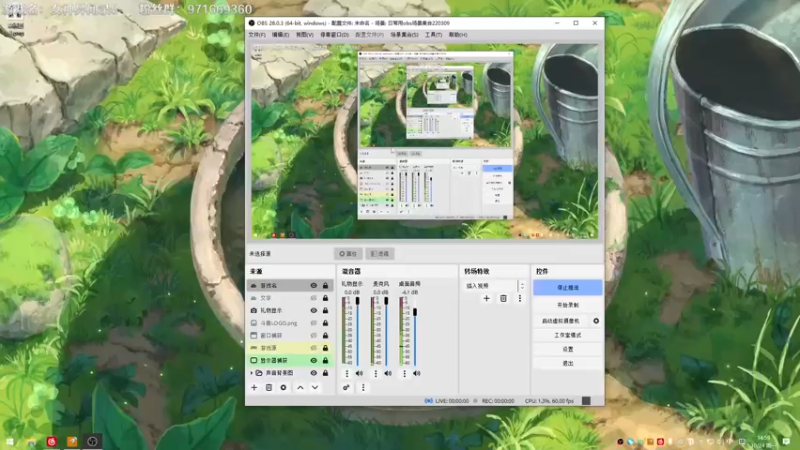Screen dimensions: 800x450
Task: Add a new source with plus icon
Action: [x=254, y=388]
